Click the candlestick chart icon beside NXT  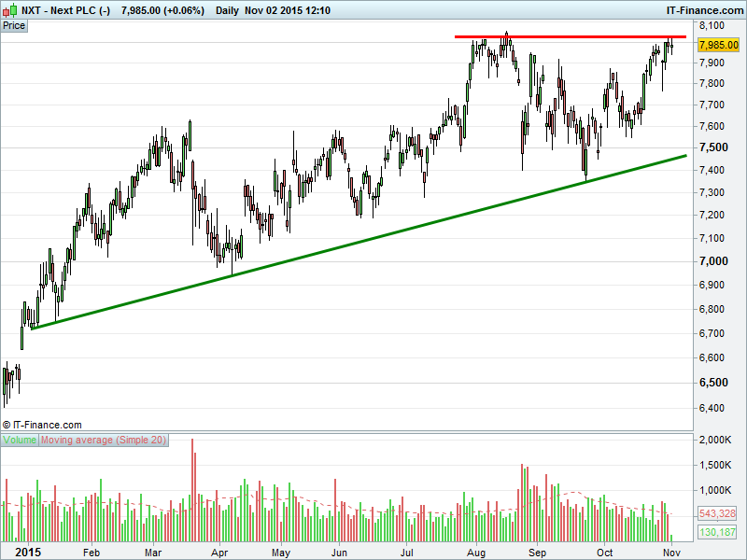[x=10, y=8]
